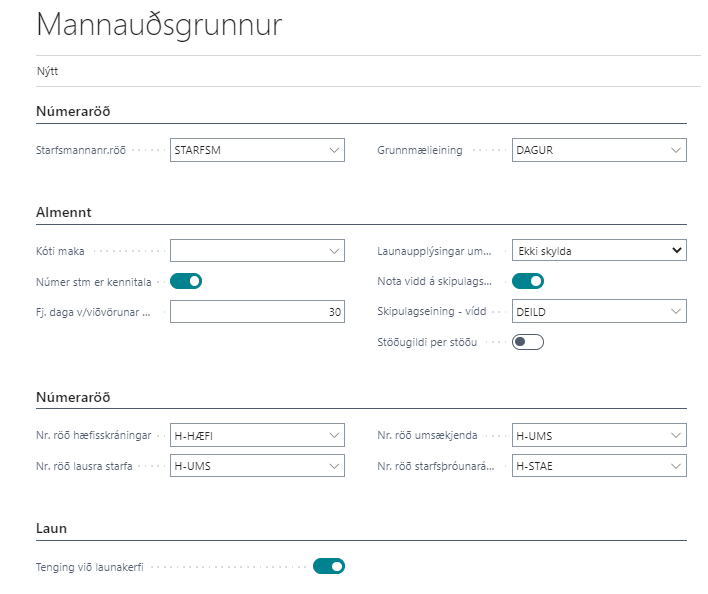Click the Fj. daga v/viðvörunar input field
Viewport: 708px width, 594px height.
pyautogui.click(x=256, y=312)
